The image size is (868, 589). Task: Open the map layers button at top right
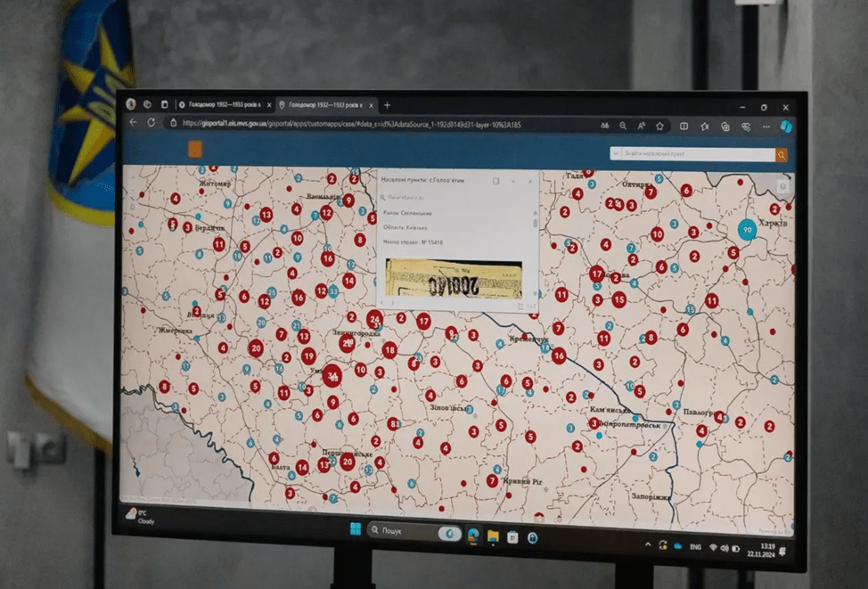coord(782,186)
